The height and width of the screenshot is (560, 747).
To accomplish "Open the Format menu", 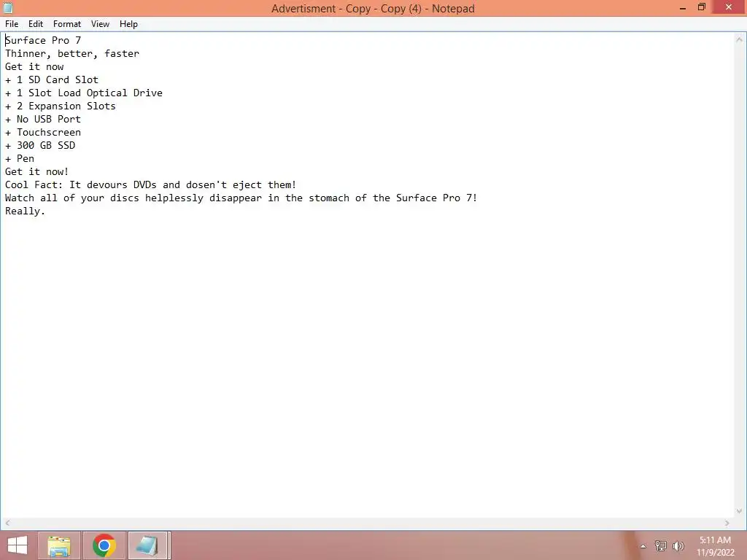I will click(x=66, y=24).
